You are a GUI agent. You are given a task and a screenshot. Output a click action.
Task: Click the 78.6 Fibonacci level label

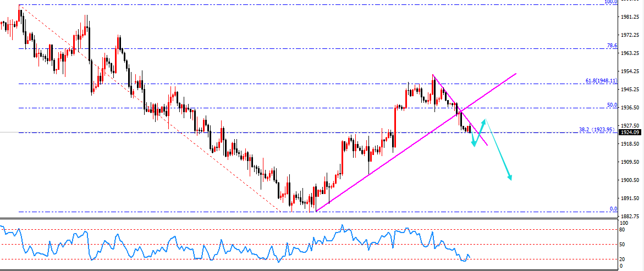coord(612,46)
